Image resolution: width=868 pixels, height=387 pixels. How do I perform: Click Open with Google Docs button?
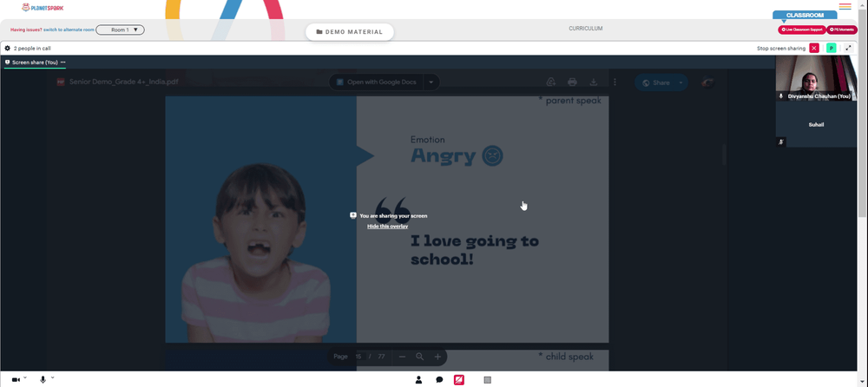tap(377, 82)
